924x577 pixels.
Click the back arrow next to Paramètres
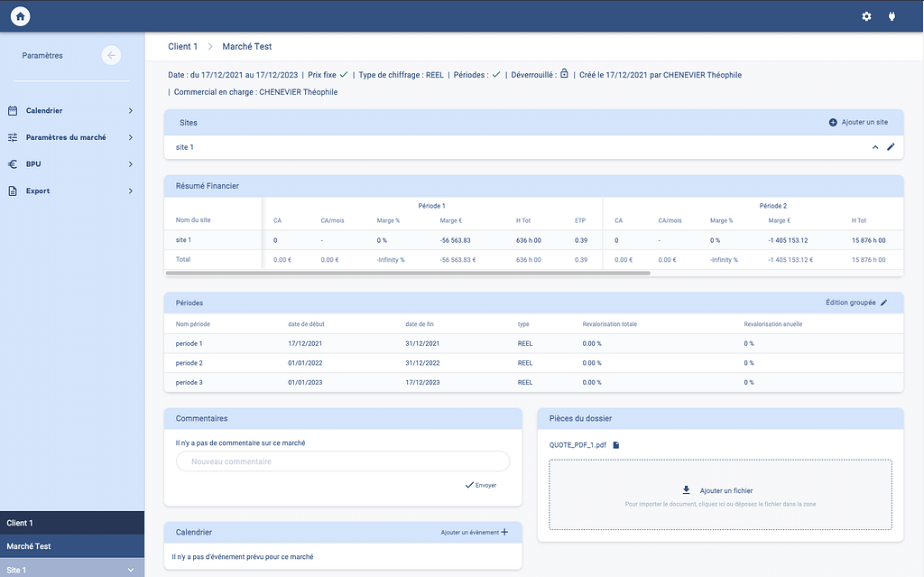pyautogui.click(x=111, y=55)
